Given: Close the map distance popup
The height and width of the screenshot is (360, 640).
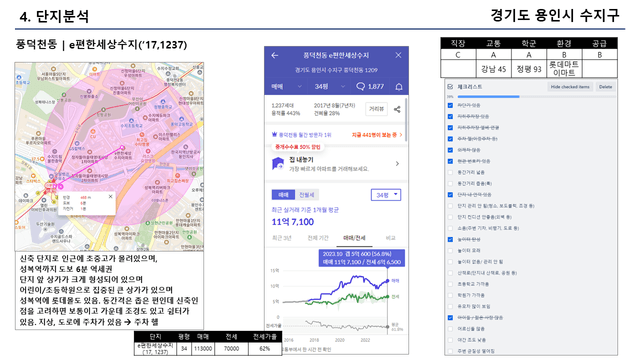Looking at the screenshot, I should point(110,196).
